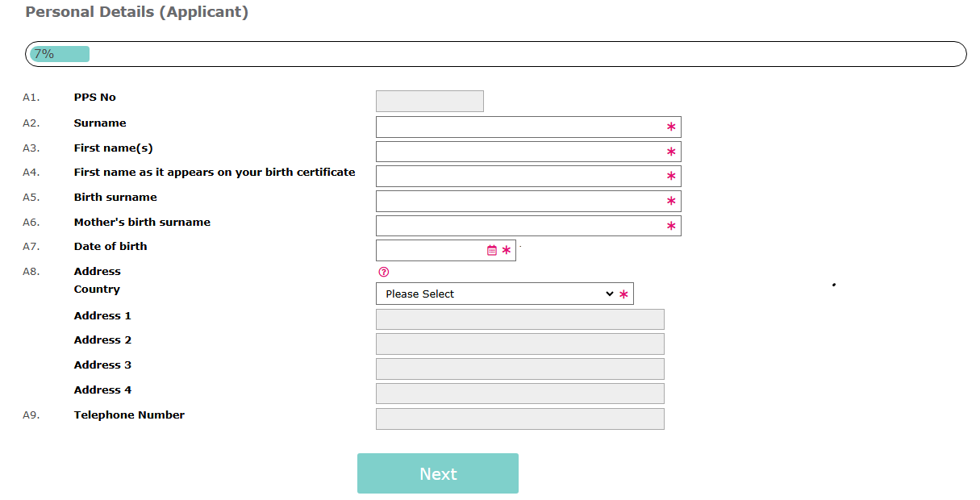
Task: Focus the Surname text field
Action: (520, 127)
